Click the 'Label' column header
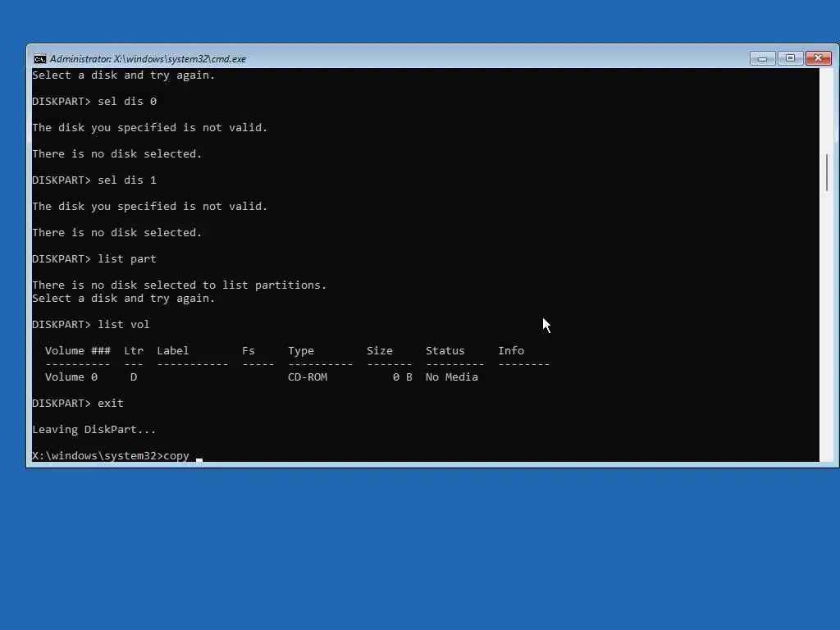Screen dimensions: 840x630 (x=173, y=351)
